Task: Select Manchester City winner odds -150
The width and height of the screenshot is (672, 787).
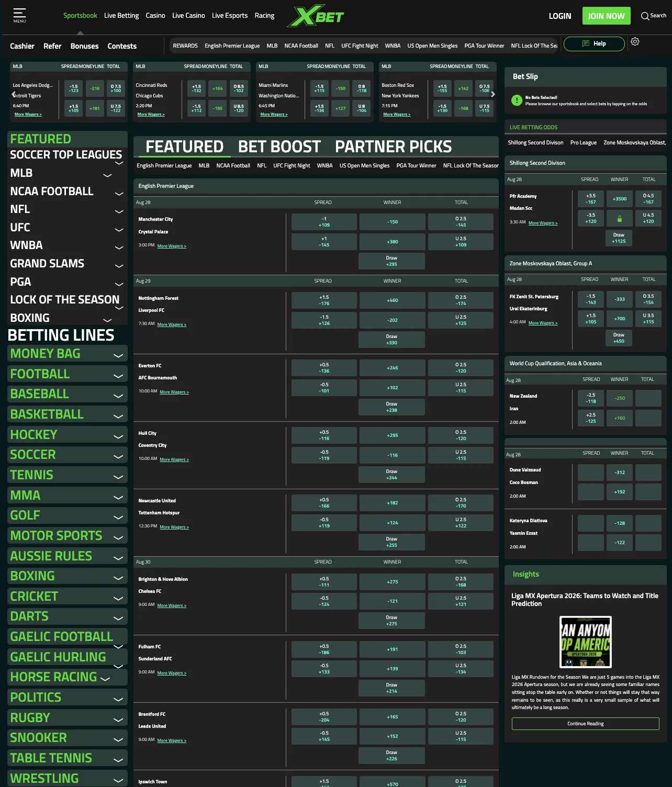Action: [393, 222]
